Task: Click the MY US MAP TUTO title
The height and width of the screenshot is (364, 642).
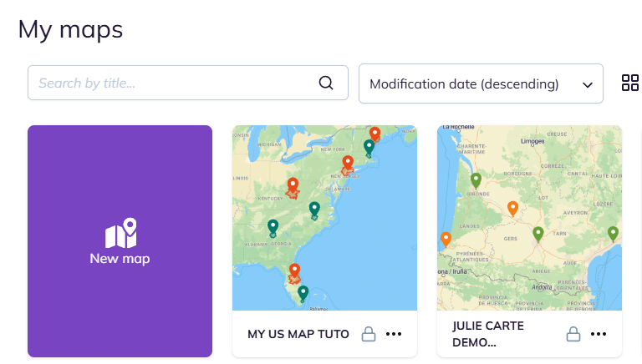Action: [298, 334]
